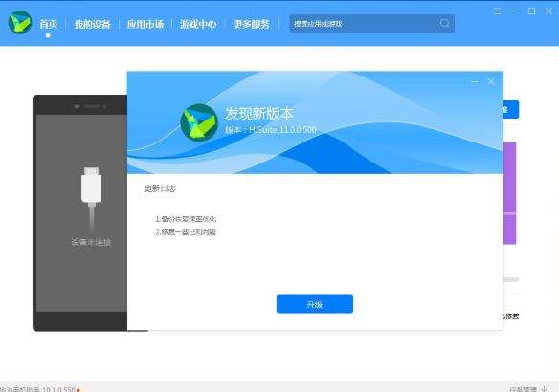Click the purple tile behind the dialog
This screenshot has width=559, height=392.
[x=510, y=193]
